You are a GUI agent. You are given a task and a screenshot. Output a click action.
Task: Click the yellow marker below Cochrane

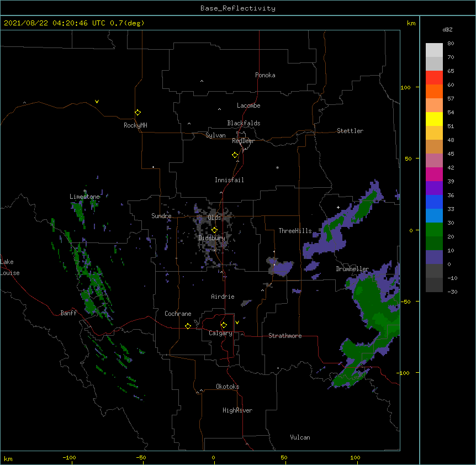[x=188, y=326]
